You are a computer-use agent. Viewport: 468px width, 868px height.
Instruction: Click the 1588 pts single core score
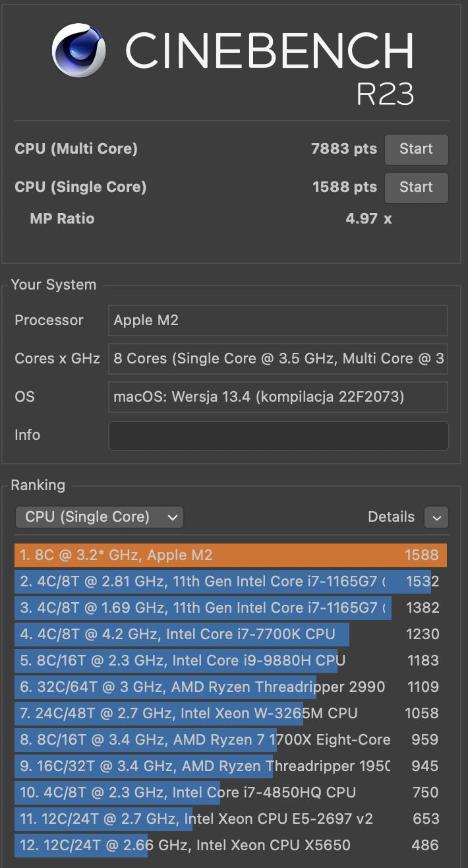(345, 187)
